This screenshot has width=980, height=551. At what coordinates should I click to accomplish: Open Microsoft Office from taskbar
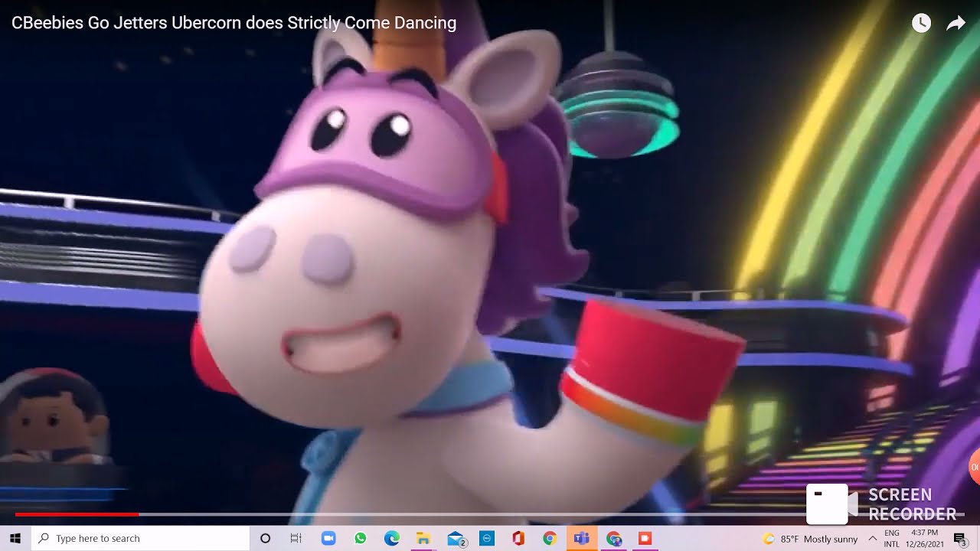tap(518, 539)
